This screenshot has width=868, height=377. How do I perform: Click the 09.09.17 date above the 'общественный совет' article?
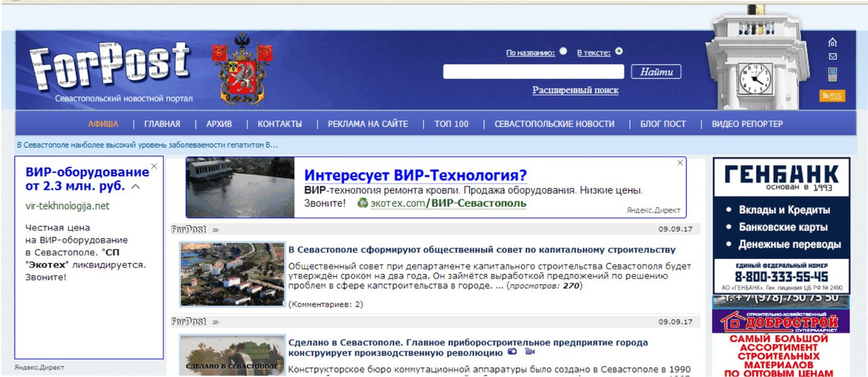tap(675, 229)
